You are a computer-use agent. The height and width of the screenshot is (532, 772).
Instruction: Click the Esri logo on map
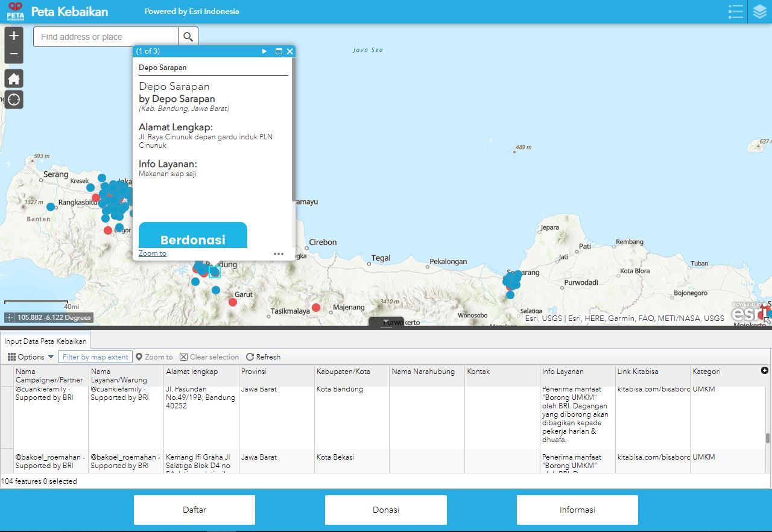point(750,312)
